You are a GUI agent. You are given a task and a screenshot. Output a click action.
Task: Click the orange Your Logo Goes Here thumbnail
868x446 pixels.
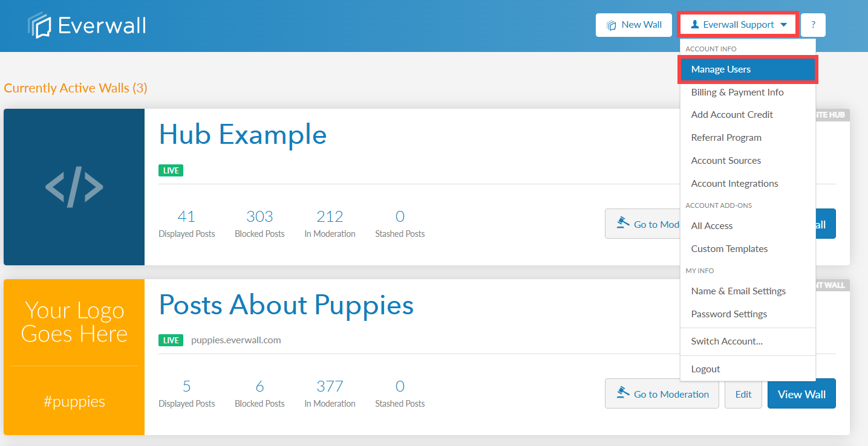click(x=74, y=357)
